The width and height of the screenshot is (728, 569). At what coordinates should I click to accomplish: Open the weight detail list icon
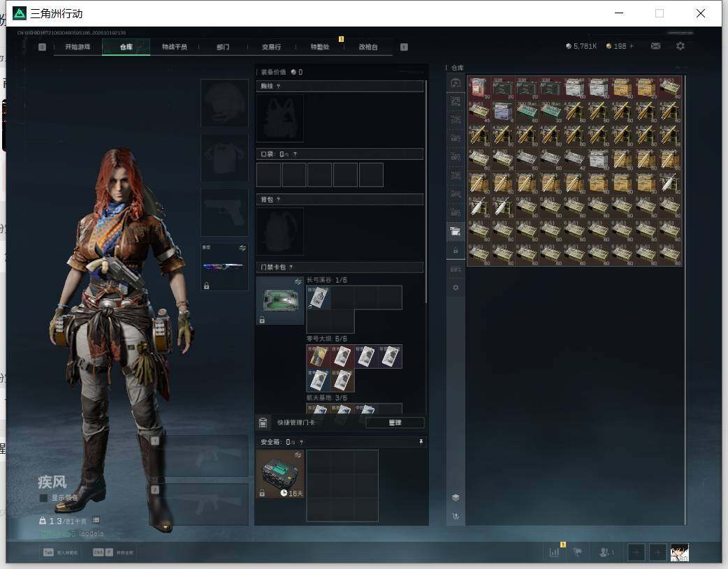point(96,520)
